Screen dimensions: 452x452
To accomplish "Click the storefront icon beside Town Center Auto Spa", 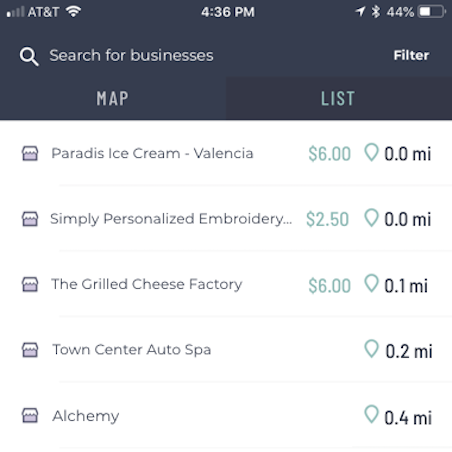I will 30,350.
